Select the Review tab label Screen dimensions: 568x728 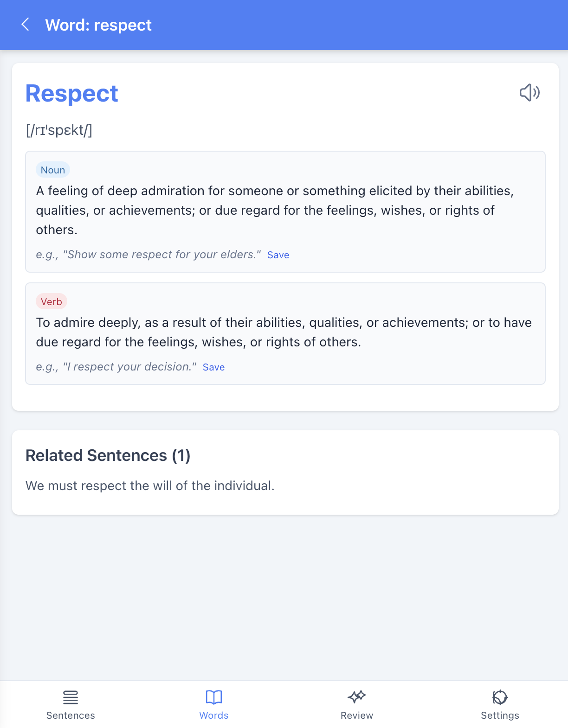pyautogui.click(x=356, y=715)
